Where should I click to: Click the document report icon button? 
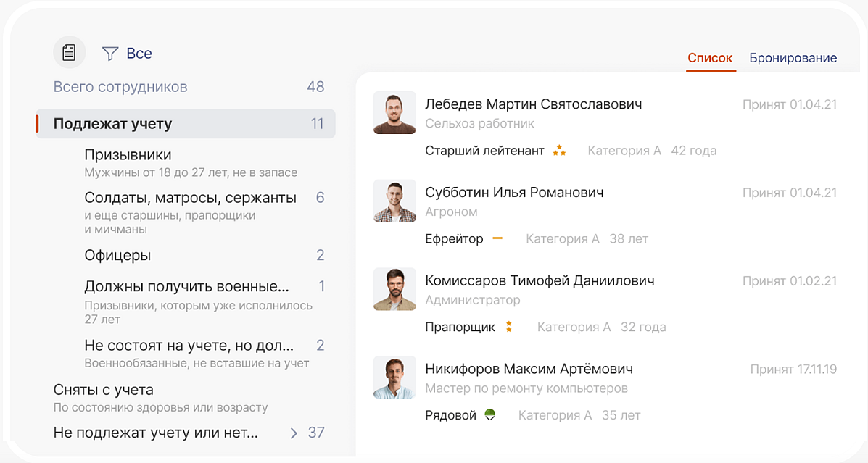[x=69, y=52]
